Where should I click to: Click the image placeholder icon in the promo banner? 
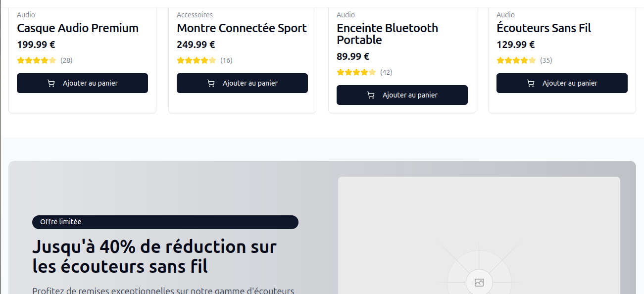pyautogui.click(x=479, y=283)
